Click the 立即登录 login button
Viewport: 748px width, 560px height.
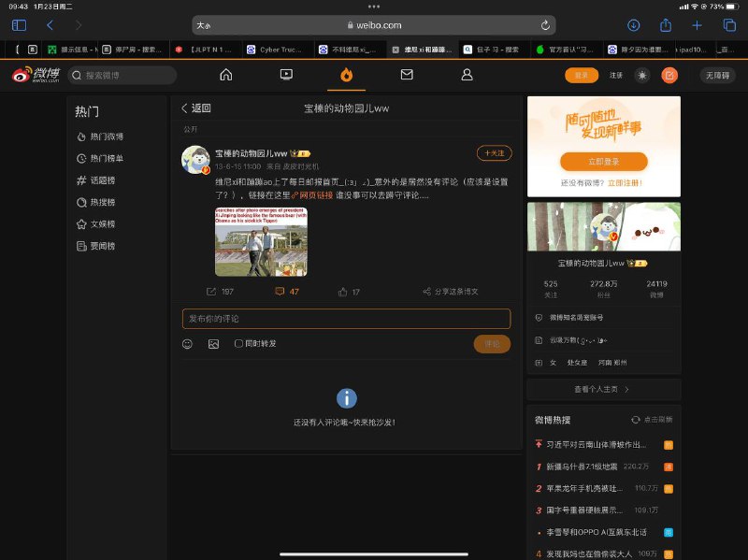point(603,161)
